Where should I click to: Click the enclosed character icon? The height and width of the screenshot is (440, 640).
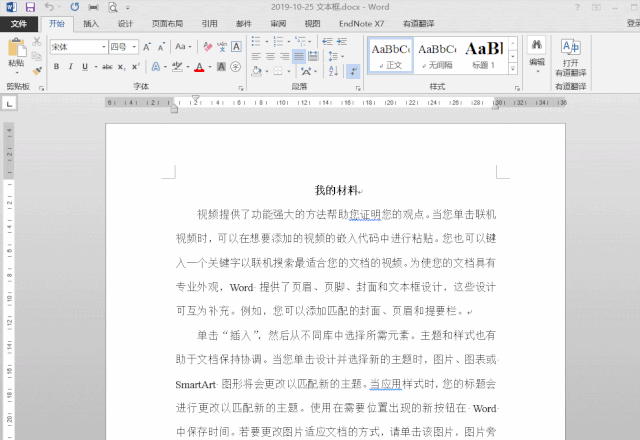pyautogui.click(x=236, y=67)
